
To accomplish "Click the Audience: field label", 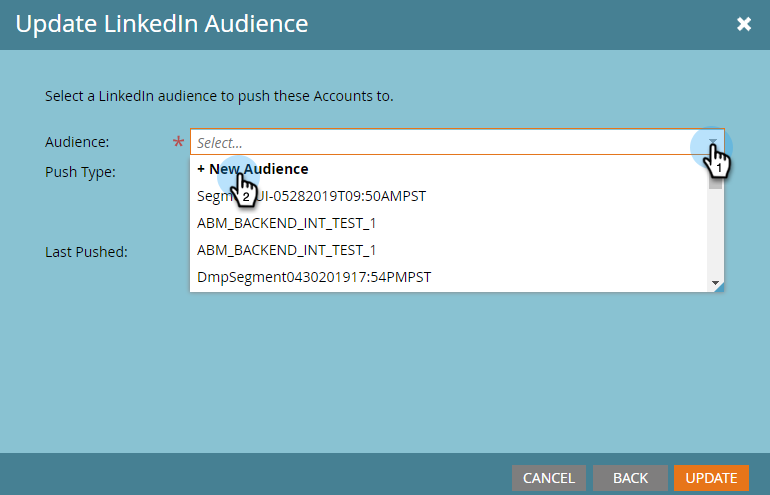I will (x=77, y=142).
